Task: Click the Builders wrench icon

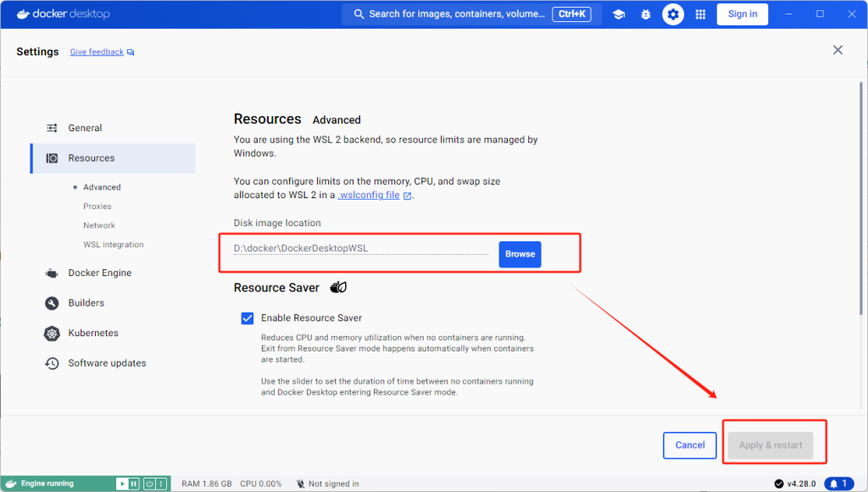Action: click(x=52, y=303)
